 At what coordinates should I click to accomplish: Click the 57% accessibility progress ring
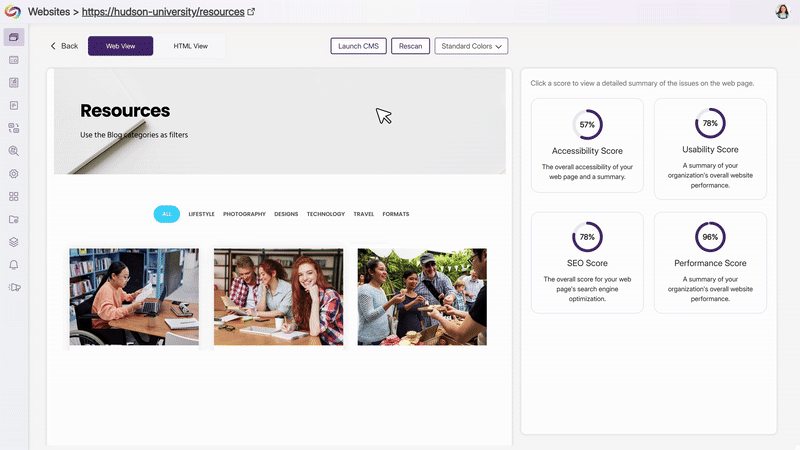pos(587,124)
